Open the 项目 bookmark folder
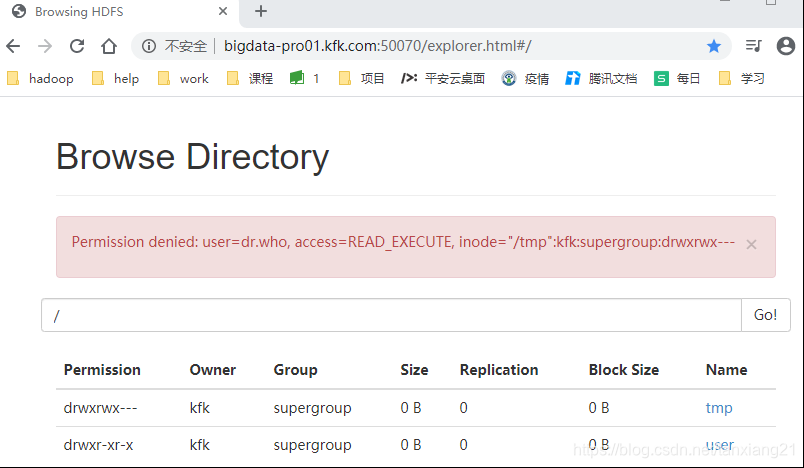 pyautogui.click(x=361, y=78)
